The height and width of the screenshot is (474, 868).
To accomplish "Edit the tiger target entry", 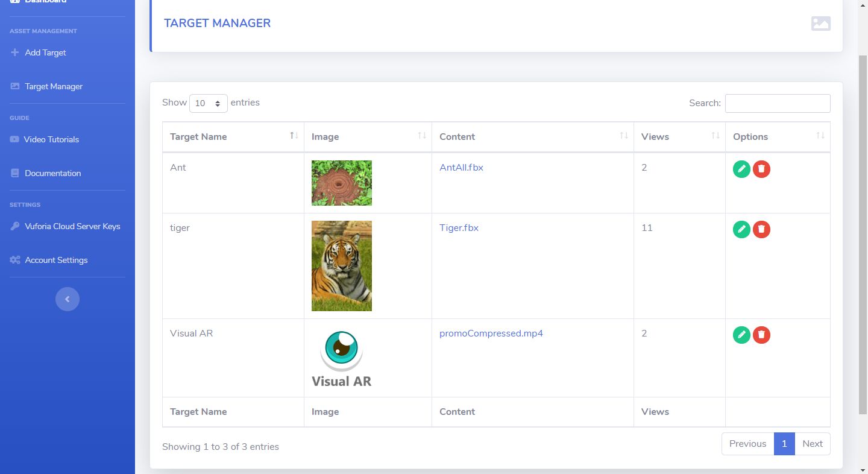I will click(x=741, y=229).
